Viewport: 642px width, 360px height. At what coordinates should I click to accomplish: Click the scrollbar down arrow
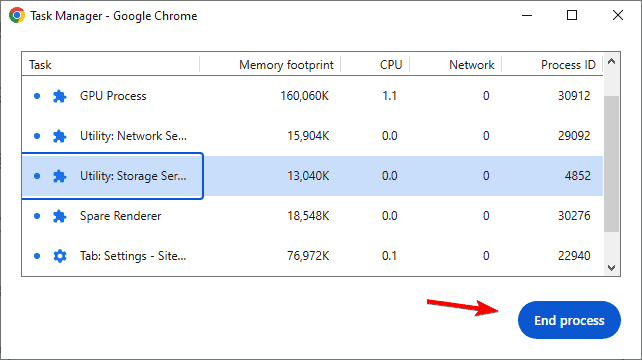click(x=612, y=268)
